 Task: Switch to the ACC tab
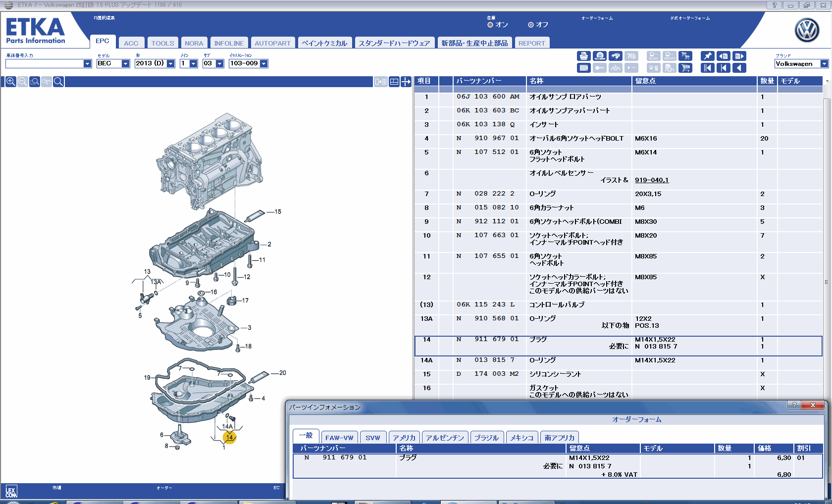[x=131, y=43]
